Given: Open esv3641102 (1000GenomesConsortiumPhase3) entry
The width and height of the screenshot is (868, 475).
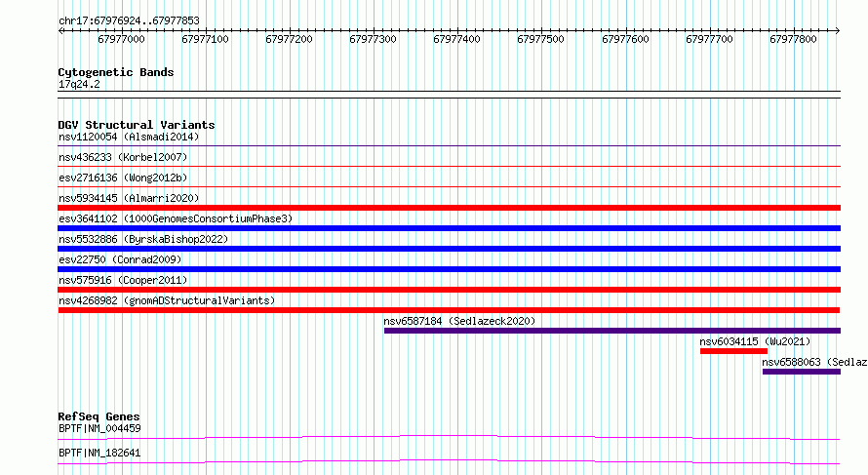Looking at the screenshot, I should coord(176,218).
